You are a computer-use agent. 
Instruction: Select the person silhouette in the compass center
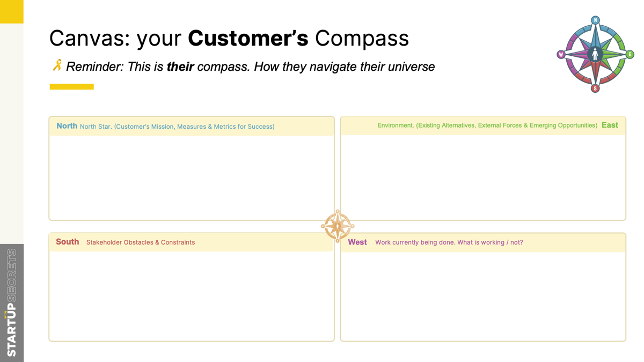[595, 54]
